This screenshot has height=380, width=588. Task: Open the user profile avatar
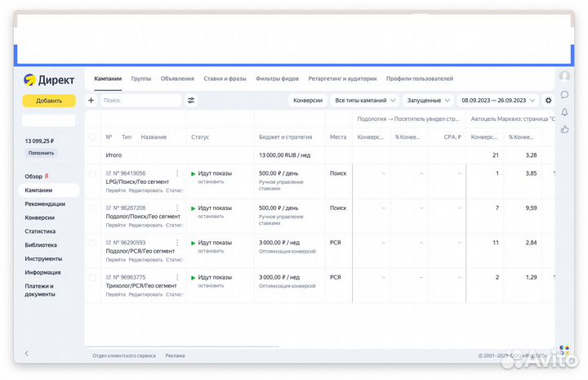pos(564,76)
